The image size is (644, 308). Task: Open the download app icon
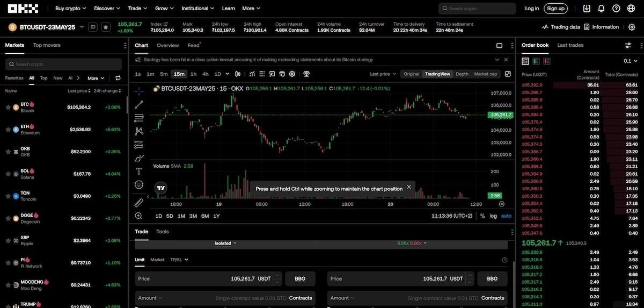tap(587, 9)
